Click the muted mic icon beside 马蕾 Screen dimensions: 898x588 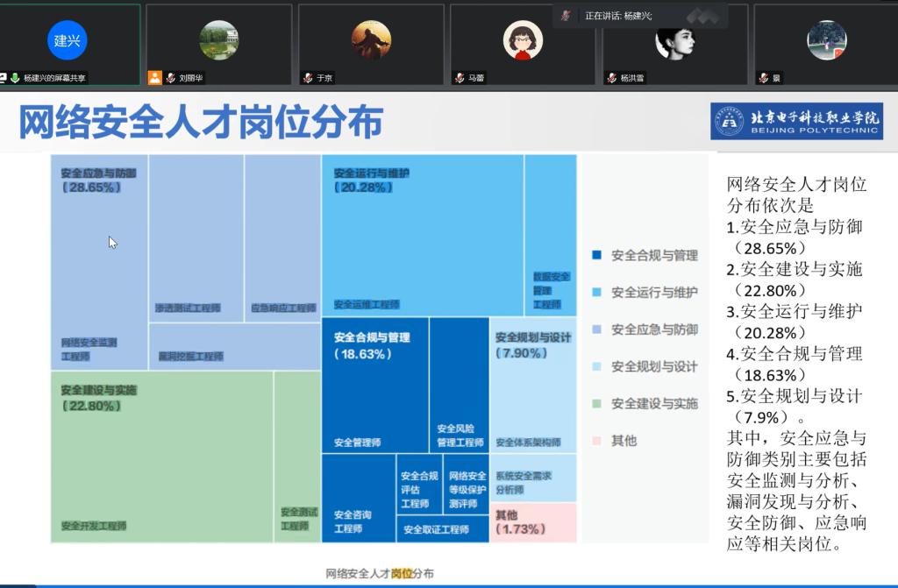tap(460, 78)
